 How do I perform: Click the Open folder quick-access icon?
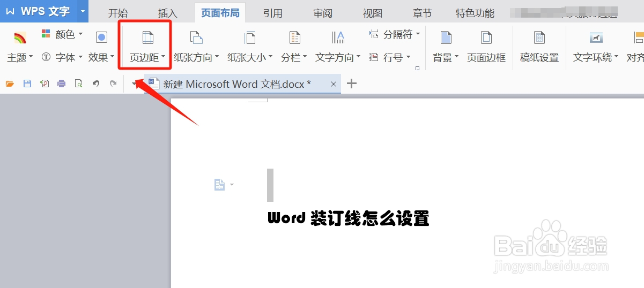(10, 84)
